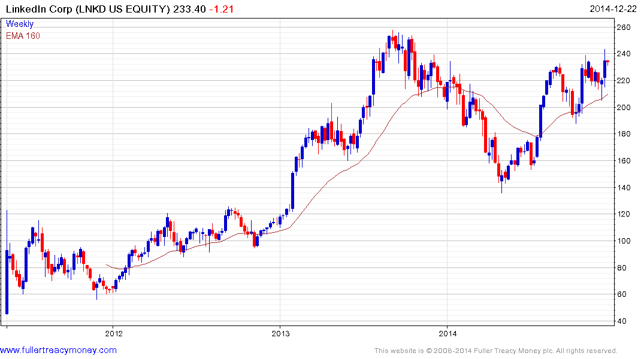Click the 120 price axis label
This screenshot has height=359, width=644.
click(x=624, y=214)
